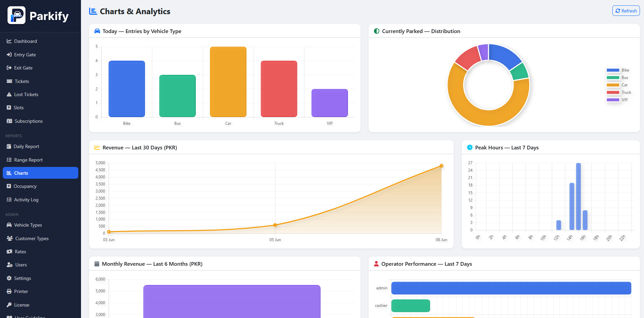This screenshot has height=318, width=644.
Task: Click the purple Monthly Revenue bar
Action: coord(232,301)
